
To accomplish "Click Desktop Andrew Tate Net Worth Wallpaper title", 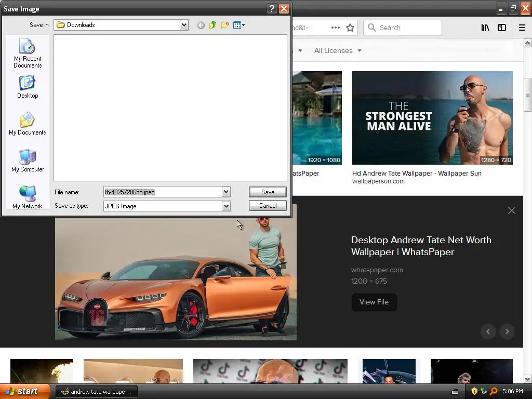I will tap(421, 246).
